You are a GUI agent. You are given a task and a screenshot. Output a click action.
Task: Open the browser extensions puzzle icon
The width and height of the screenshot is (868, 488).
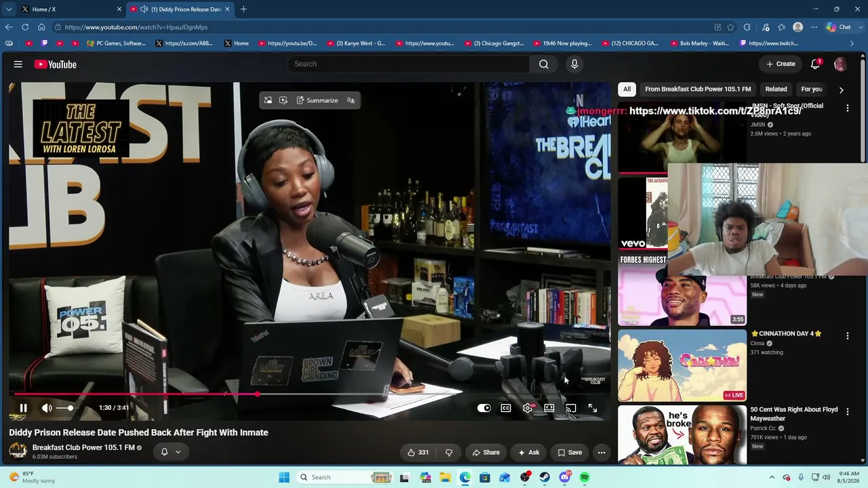pos(747,27)
